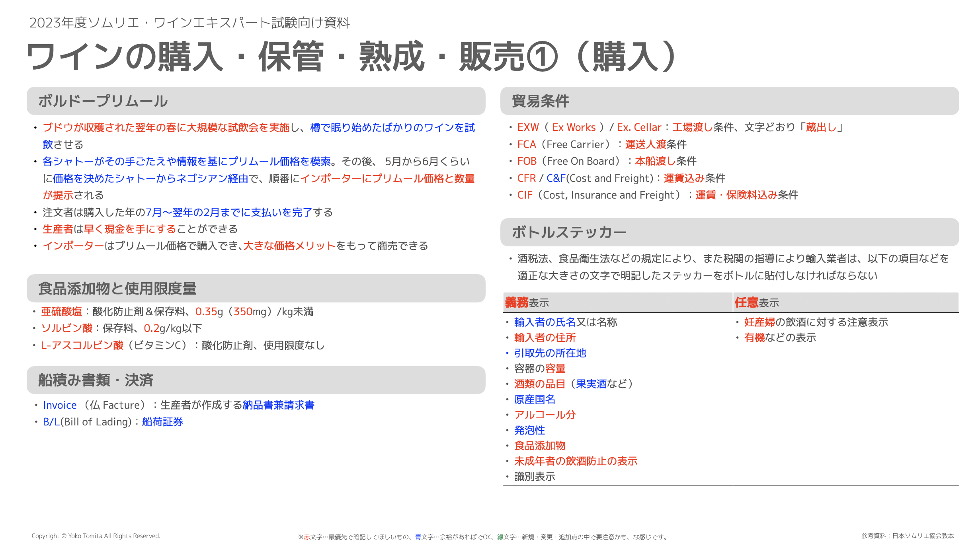Click the entry 妊産婦の飲酒に対する注意表示
The height and width of the screenshot is (550, 980).
(x=816, y=322)
